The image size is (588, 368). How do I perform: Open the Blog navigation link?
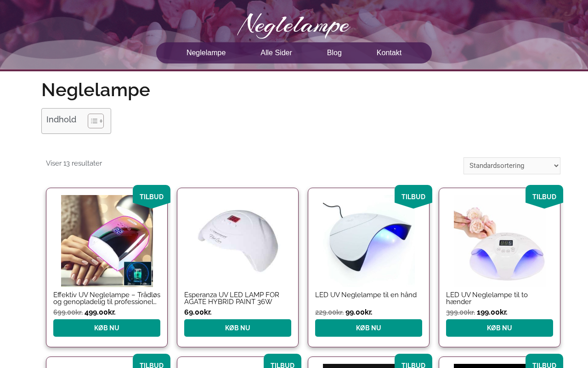click(334, 53)
